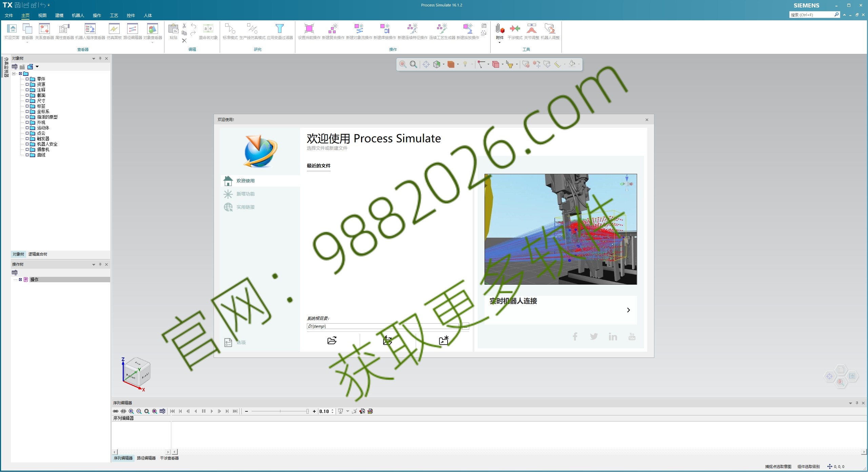Click zoom-in icon in sequence editor
Image resolution: width=868 pixels, height=472 pixels.
click(131, 411)
